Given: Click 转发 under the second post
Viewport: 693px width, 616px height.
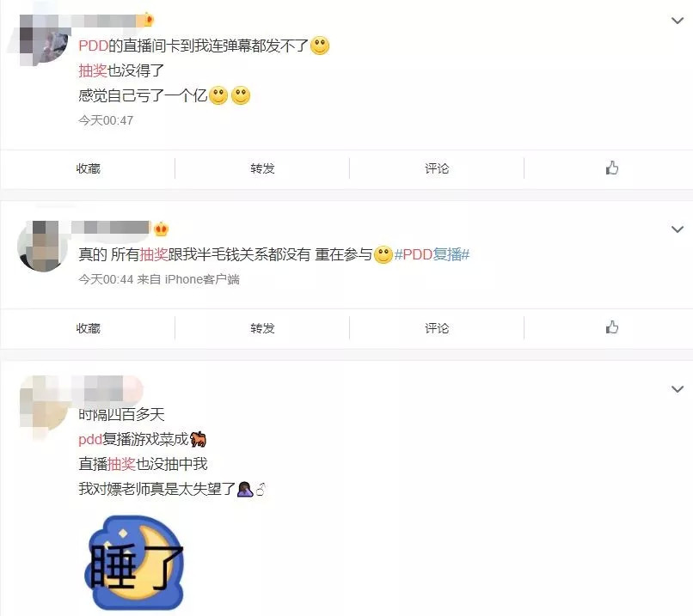Looking at the screenshot, I should tap(262, 328).
